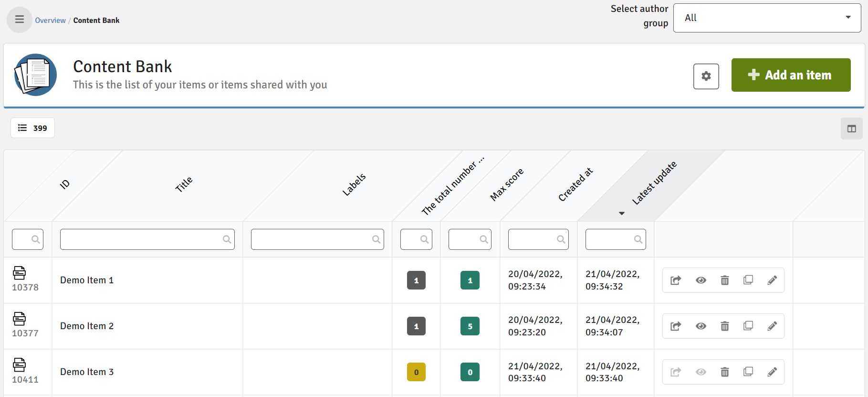Duplicate Demo Item 3 with copy icon

[748, 372]
